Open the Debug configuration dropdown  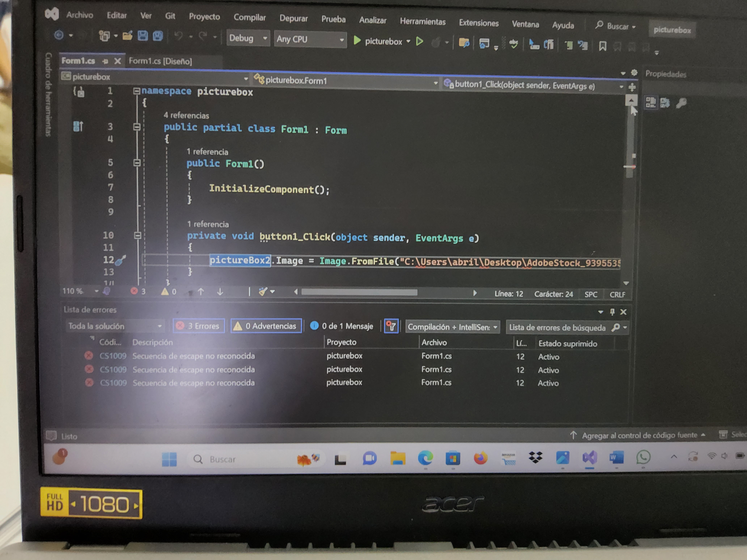click(x=248, y=38)
